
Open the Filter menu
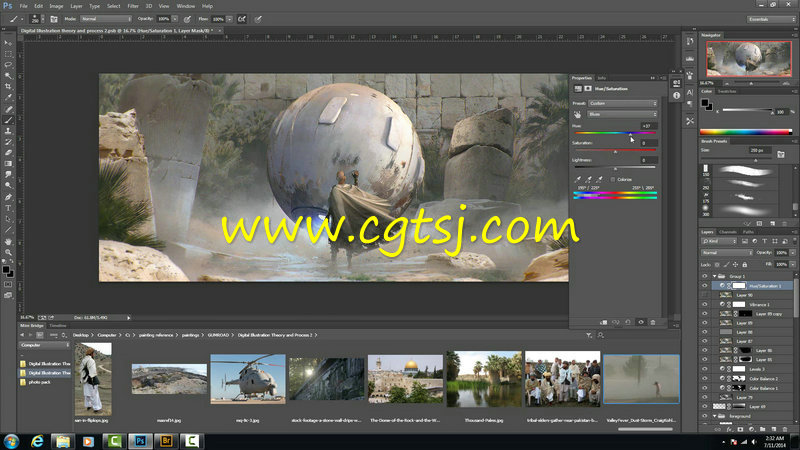pos(133,6)
